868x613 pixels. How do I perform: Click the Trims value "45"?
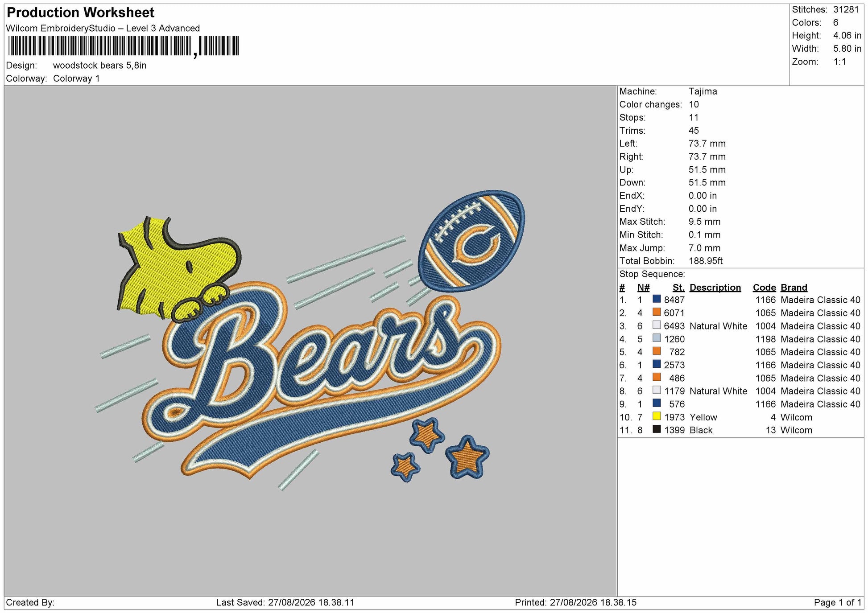pos(694,131)
